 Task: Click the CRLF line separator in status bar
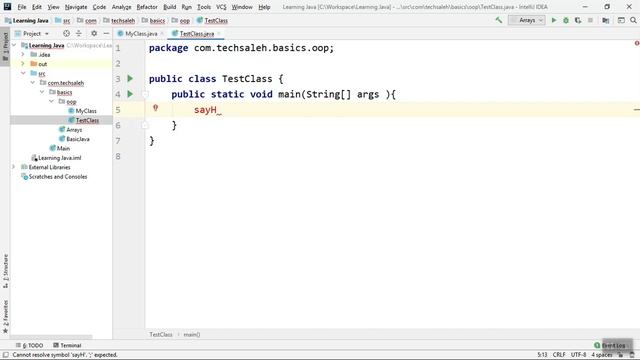559,355
